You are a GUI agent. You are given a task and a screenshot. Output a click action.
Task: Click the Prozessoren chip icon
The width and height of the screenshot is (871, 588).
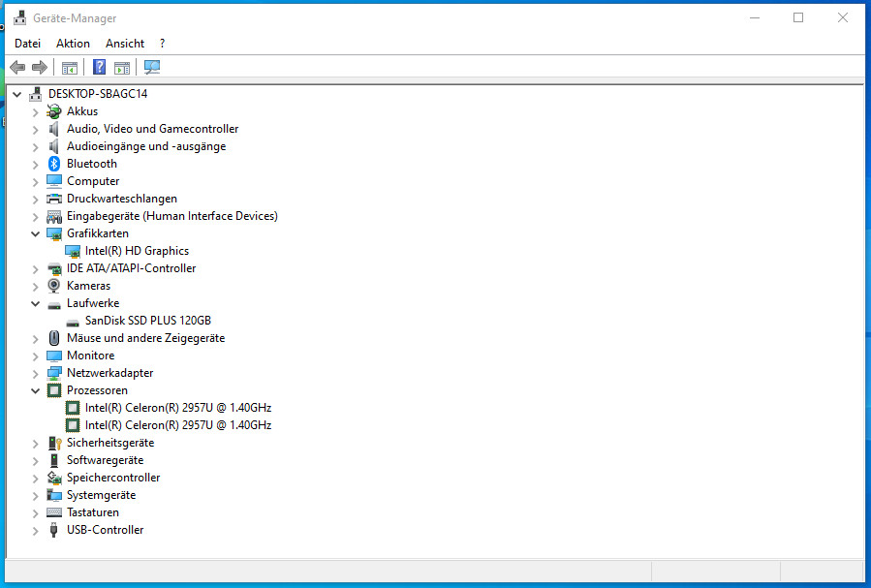point(54,390)
